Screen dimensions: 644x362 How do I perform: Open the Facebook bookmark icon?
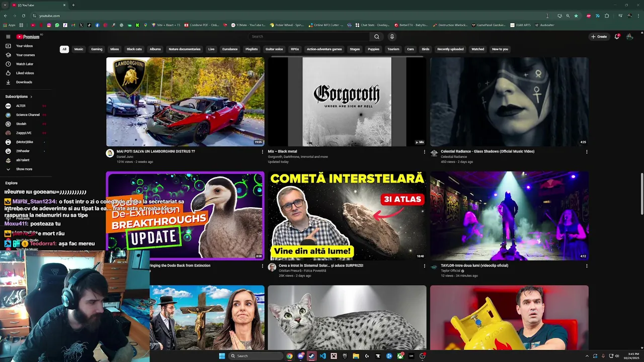(x=97, y=25)
